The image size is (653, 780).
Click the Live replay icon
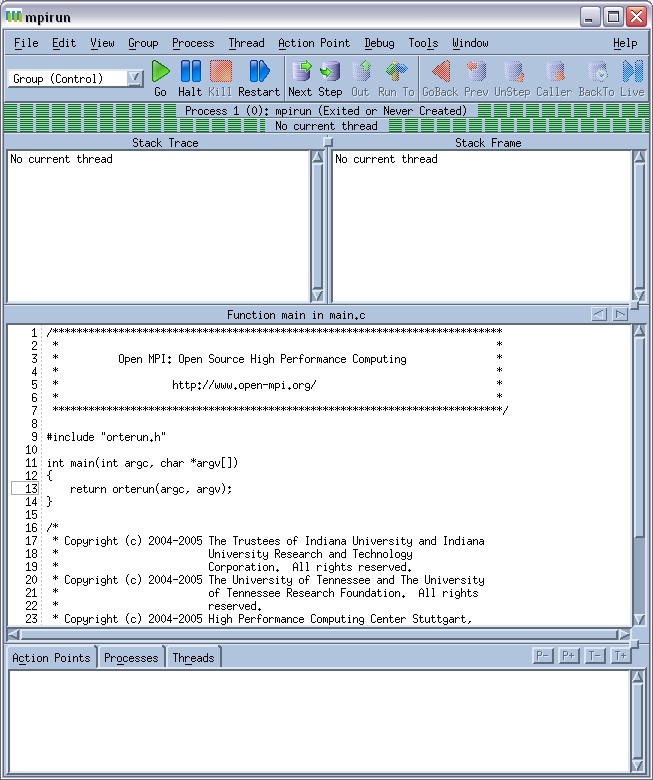pos(633,71)
